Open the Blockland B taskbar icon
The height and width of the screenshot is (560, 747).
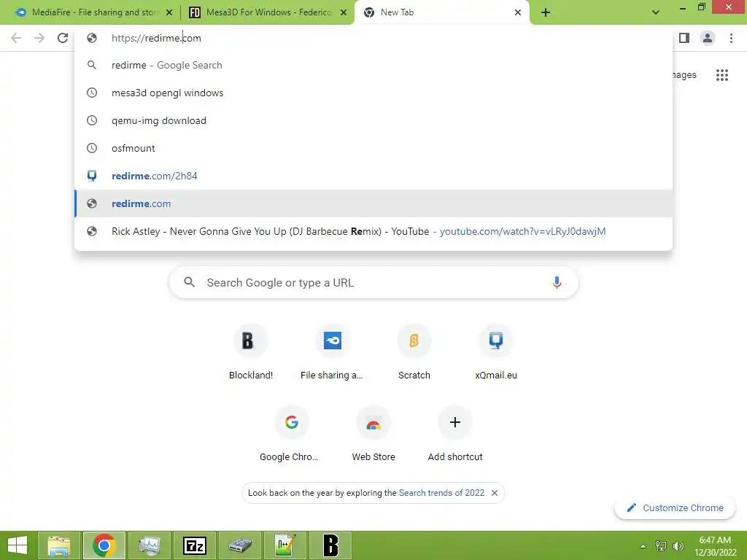(330, 545)
